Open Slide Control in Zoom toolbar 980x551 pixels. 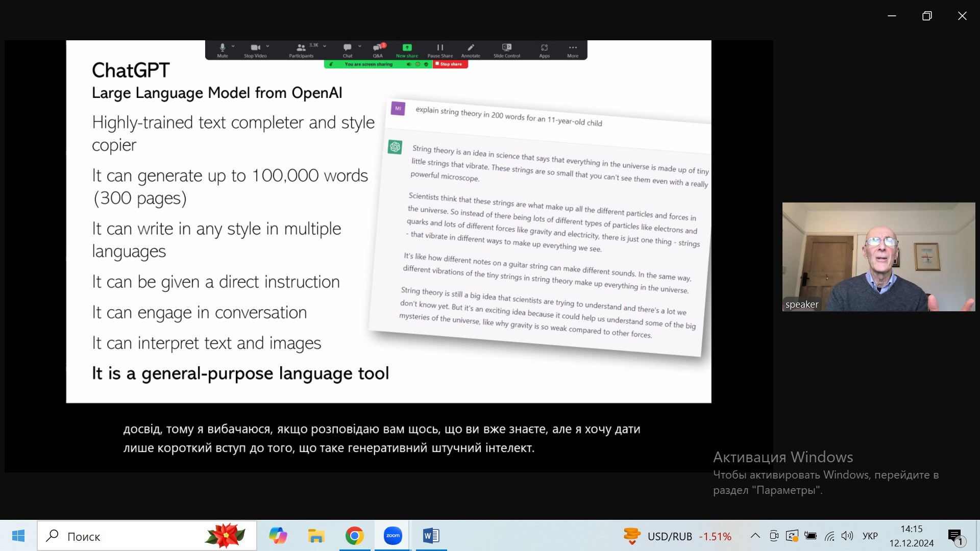click(506, 47)
